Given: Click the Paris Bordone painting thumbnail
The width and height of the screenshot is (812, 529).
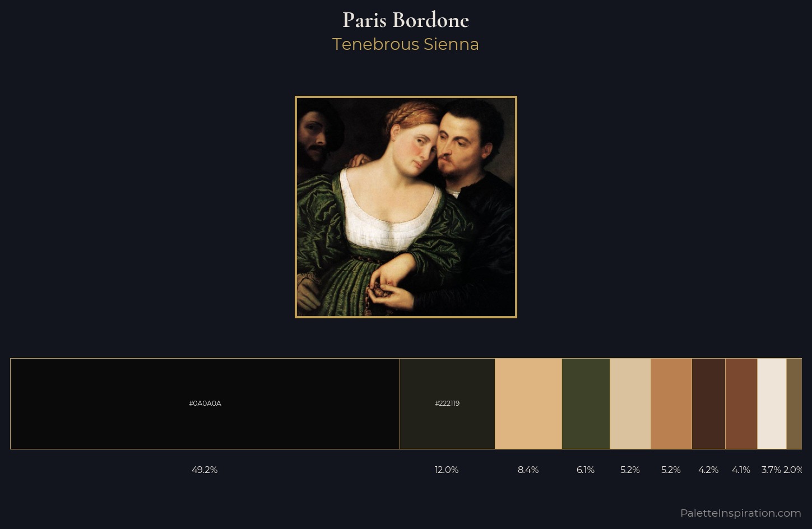Looking at the screenshot, I should [x=406, y=207].
